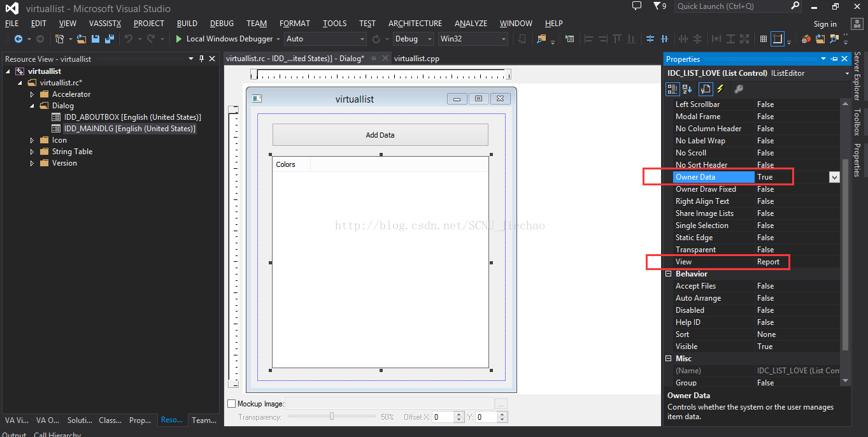The width and height of the screenshot is (868, 437).
Task: Open the ARCHITECTURE menu
Action: pos(415,24)
